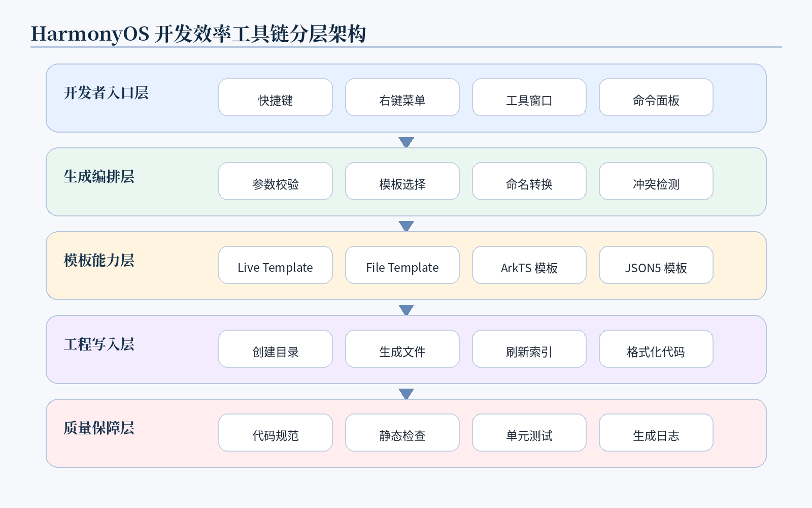The width and height of the screenshot is (812, 508).
Task: Select the 冲突检测 box
Action: pos(656,181)
